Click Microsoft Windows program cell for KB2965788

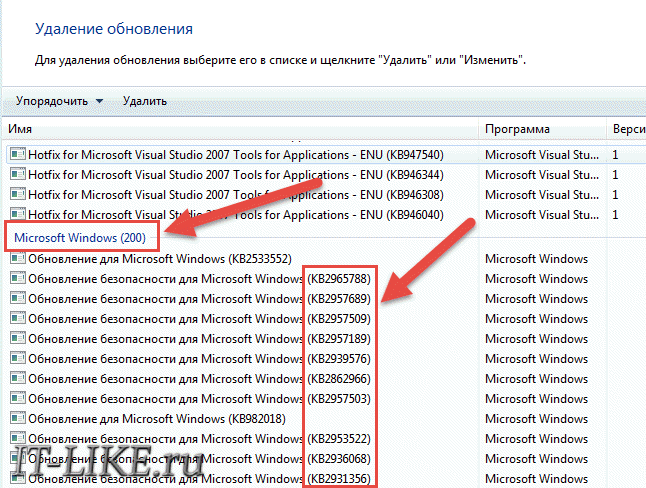point(536,279)
